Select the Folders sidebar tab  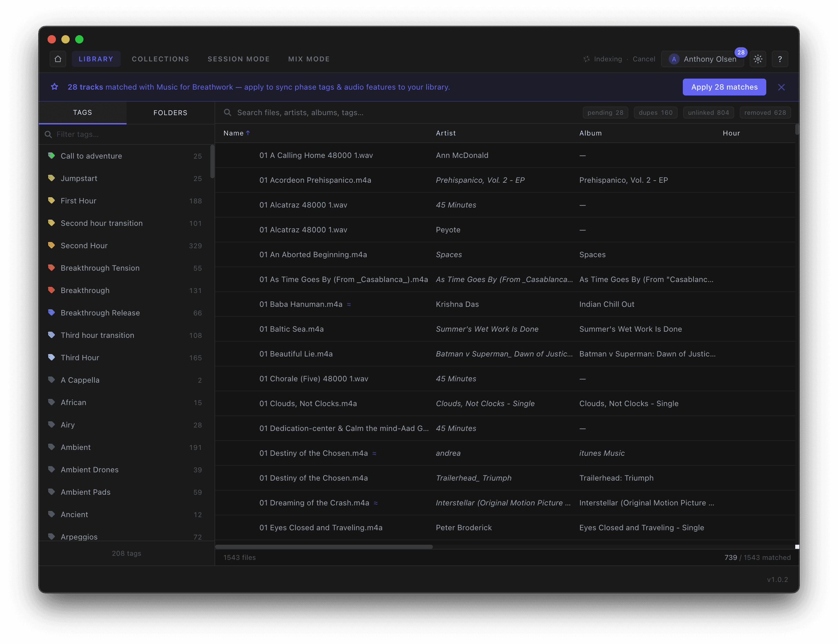(x=170, y=113)
